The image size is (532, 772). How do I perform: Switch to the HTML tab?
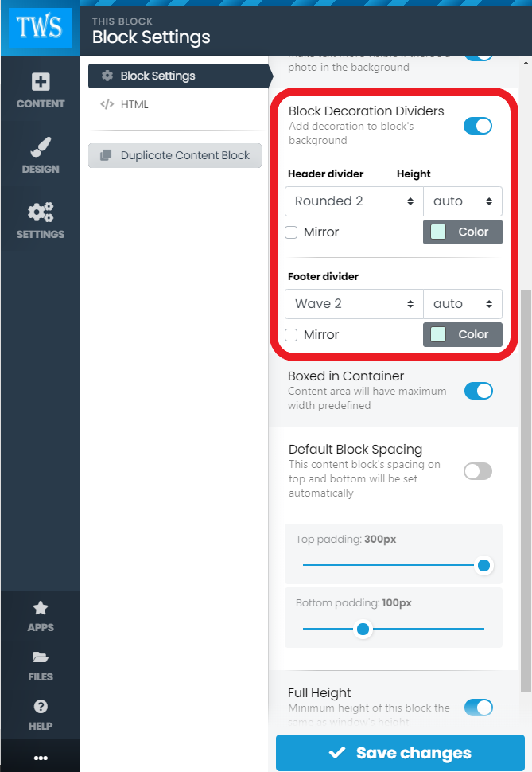[134, 104]
